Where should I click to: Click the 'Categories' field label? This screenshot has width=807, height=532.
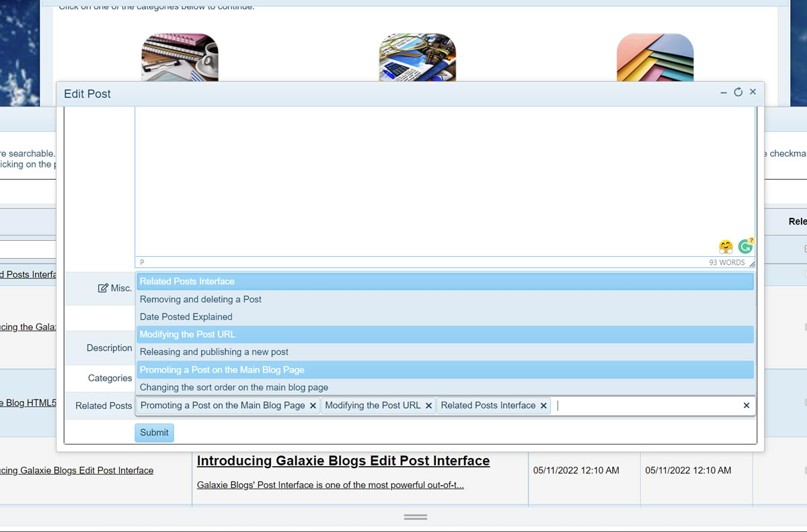click(110, 378)
